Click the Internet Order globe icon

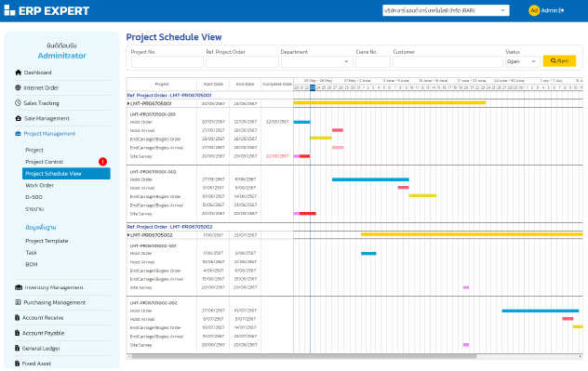[18, 87]
